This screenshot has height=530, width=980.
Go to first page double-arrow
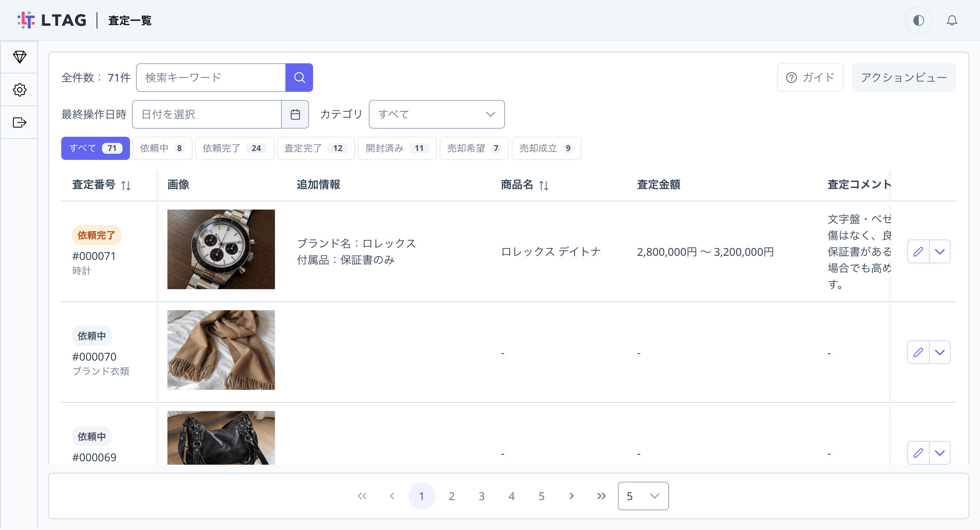362,496
